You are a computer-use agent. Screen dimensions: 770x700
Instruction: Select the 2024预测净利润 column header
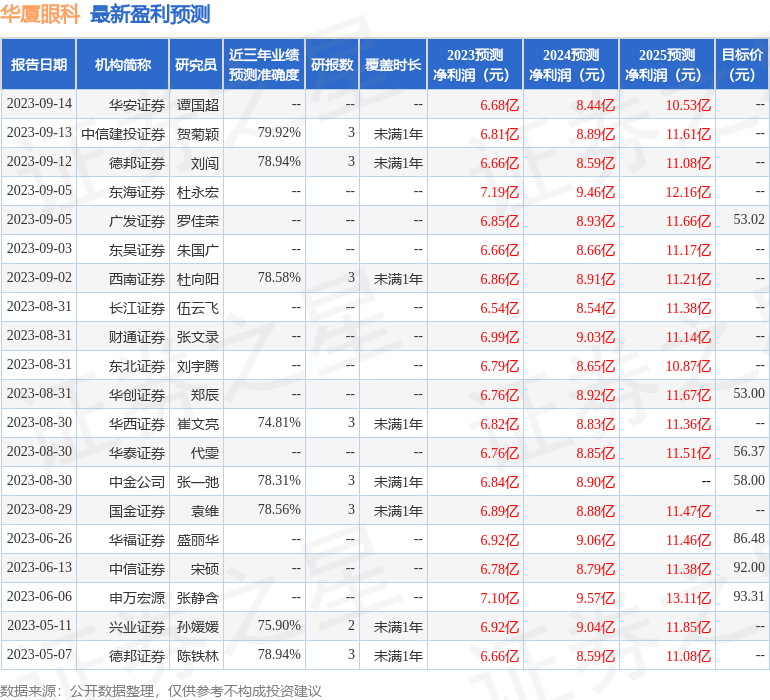point(571,64)
